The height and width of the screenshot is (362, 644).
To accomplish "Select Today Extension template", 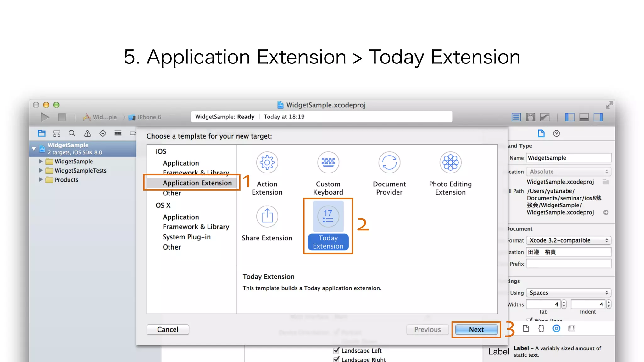I will (328, 226).
